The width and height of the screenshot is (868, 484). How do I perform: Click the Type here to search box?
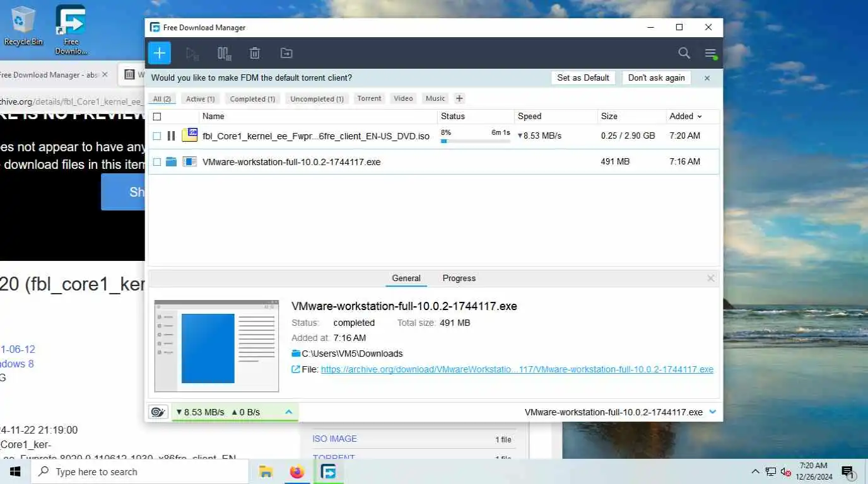(139, 472)
